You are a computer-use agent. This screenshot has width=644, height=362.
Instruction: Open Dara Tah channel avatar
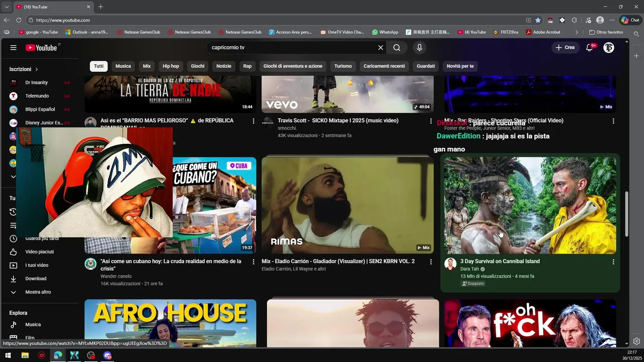(450, 264)
